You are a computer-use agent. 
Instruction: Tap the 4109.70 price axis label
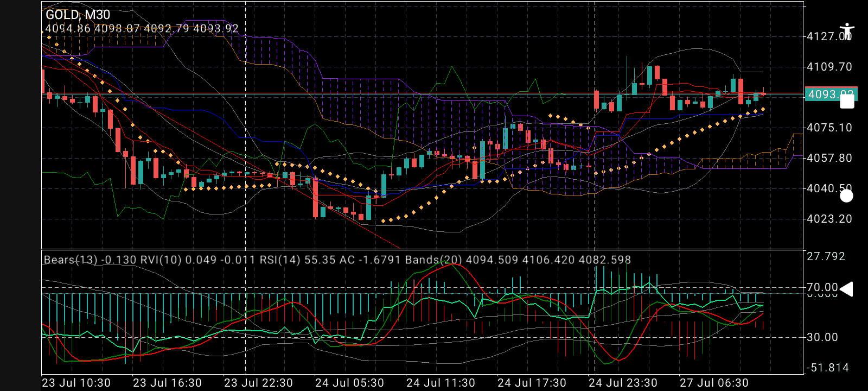click(829, 67)
